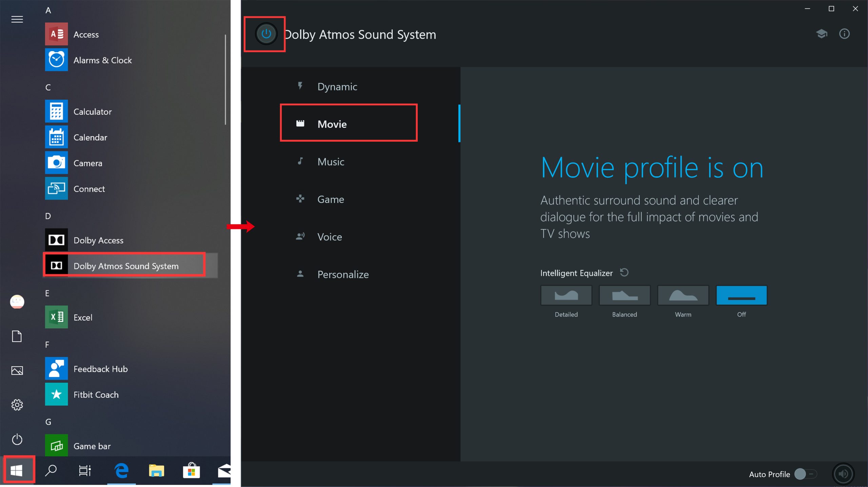Click the Windows Start button
Image resolution: width=868 pixels, height=487 pixels.
[x=17, y=470]
